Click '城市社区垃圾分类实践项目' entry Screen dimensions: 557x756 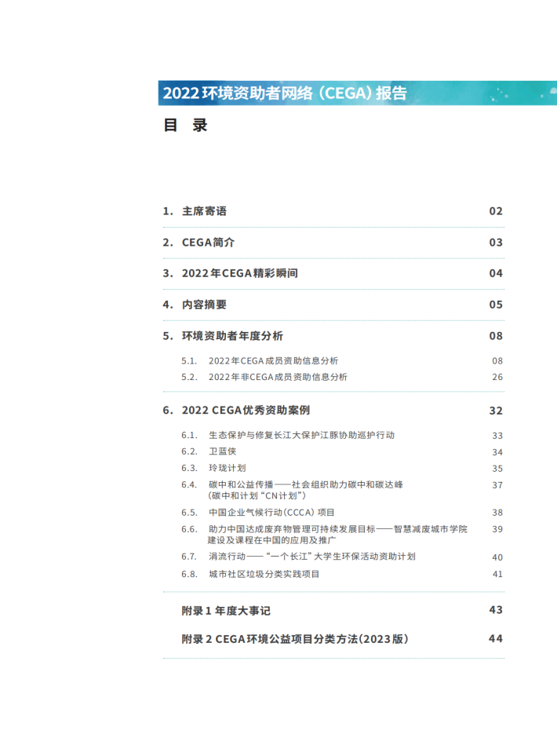[x=264, y=574]
